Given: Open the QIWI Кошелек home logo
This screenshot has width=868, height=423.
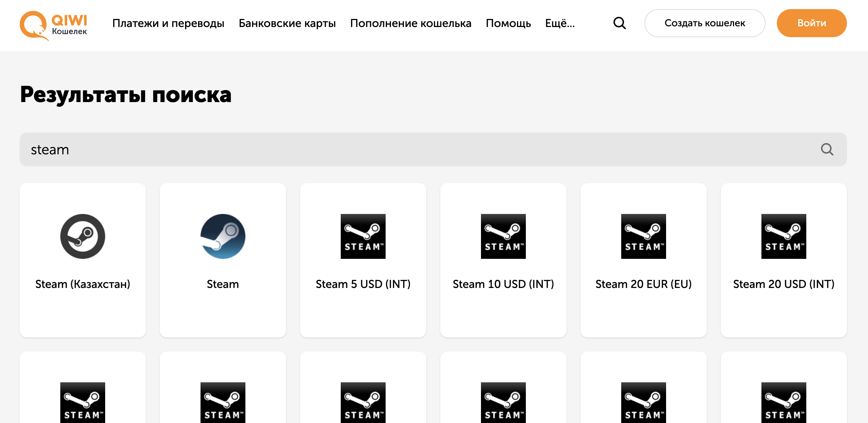Looking at the screenshot, I should click(53, 25).
